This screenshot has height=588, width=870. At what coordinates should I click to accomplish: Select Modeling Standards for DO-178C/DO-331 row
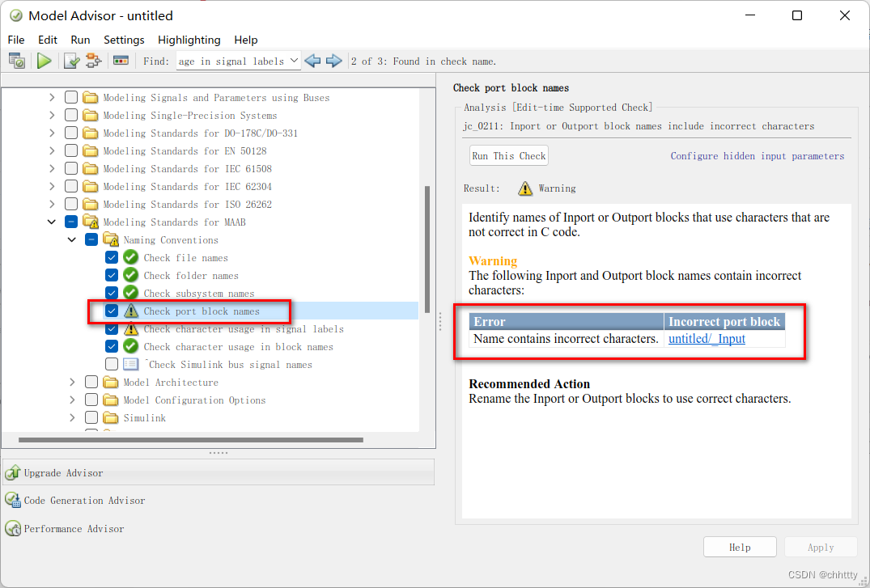tap(200, 133)
